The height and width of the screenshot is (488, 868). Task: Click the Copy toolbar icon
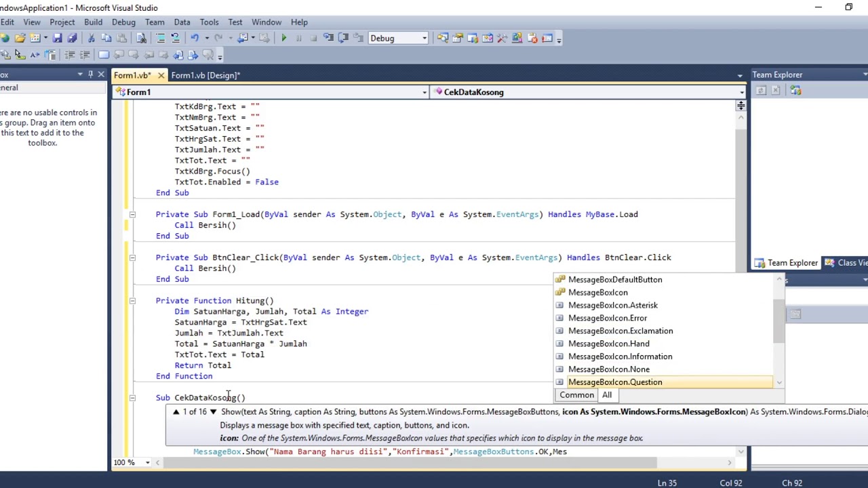pyautogui.click(x=106, y=39)
